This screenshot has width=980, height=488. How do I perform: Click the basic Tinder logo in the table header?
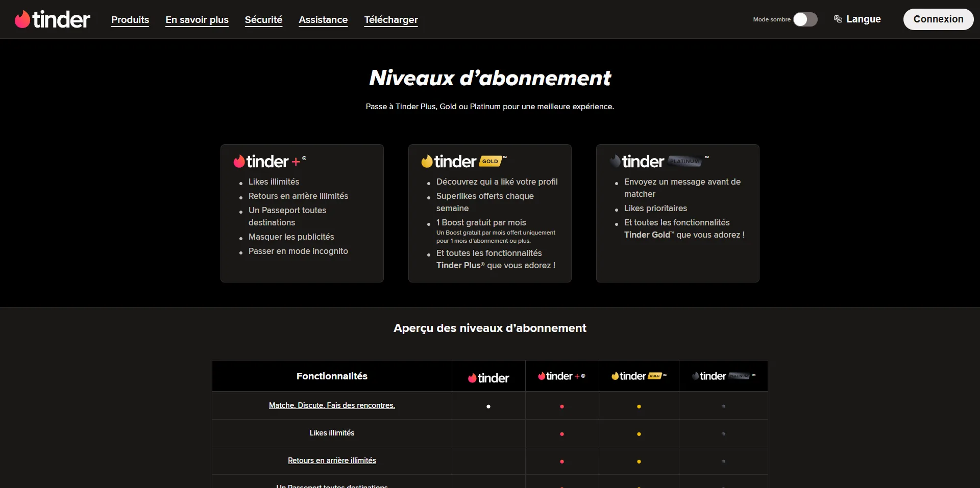coord(488,378)
